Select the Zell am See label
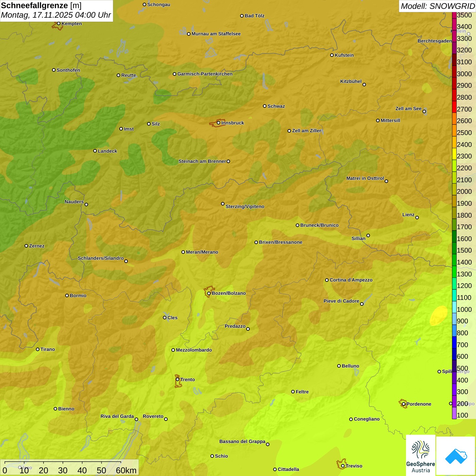Screen dimensions: 476x476 (408, 108)
